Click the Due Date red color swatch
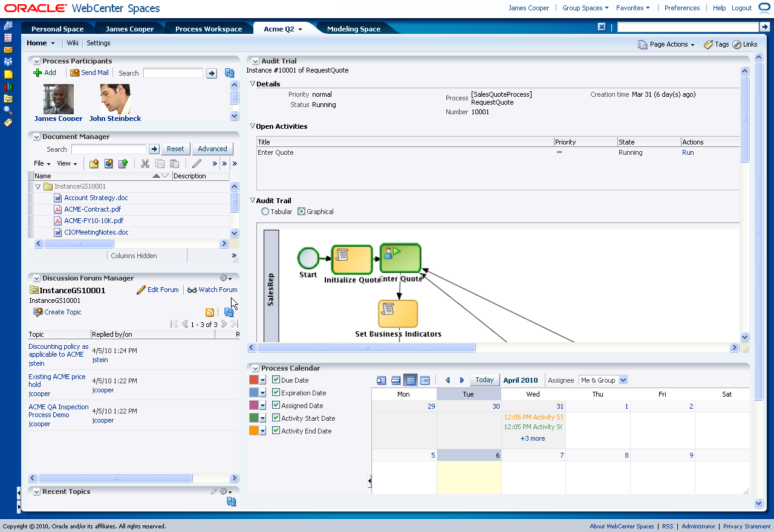 [x=254, y=380]
